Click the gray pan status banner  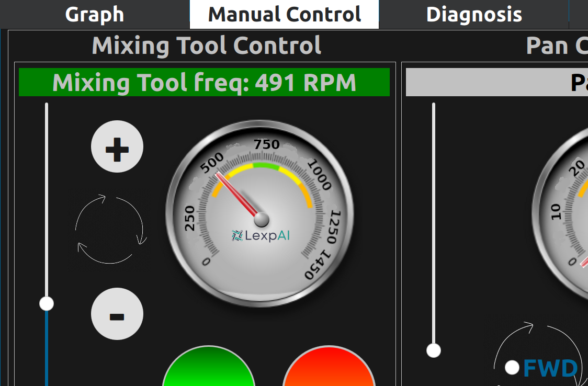click(496, 83)
